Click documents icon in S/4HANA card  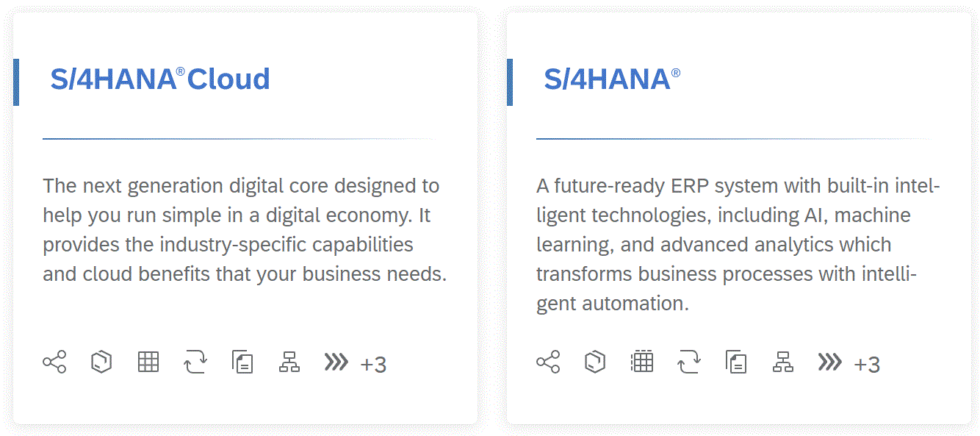736,362
